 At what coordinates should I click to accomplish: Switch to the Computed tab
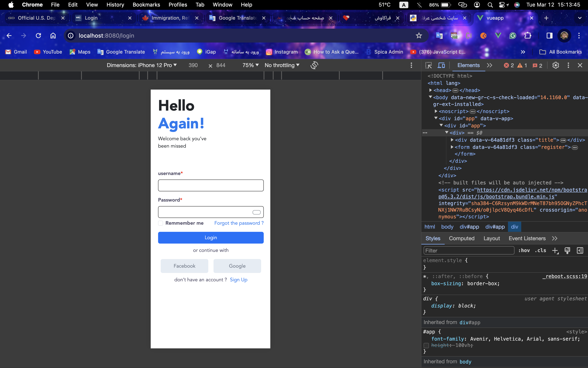tap(461, 239)
